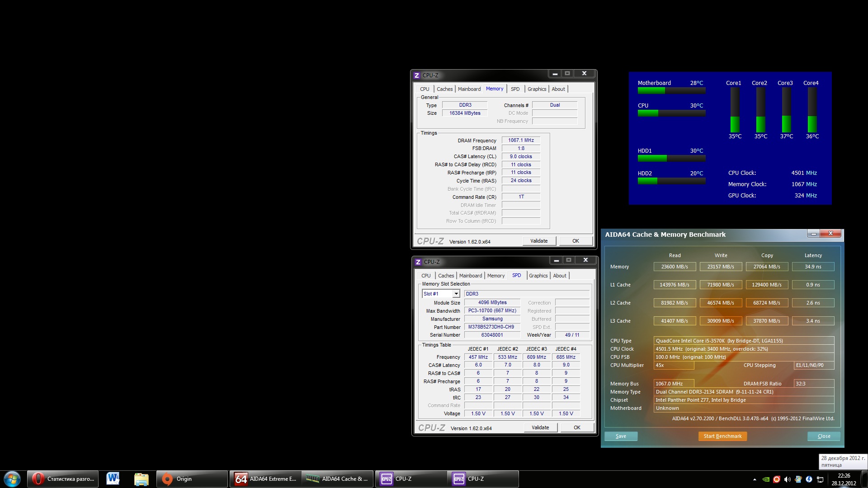Activate AIDA64 Extreme Edition taskbar button
Screen dimensions: 868x488
(265, 479)
